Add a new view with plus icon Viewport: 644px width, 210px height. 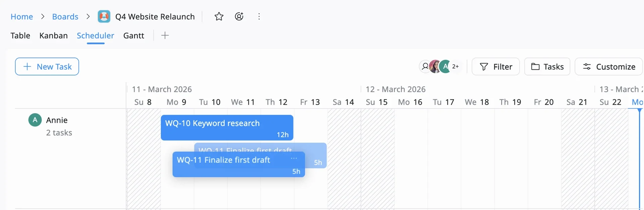tap(165, 36)
